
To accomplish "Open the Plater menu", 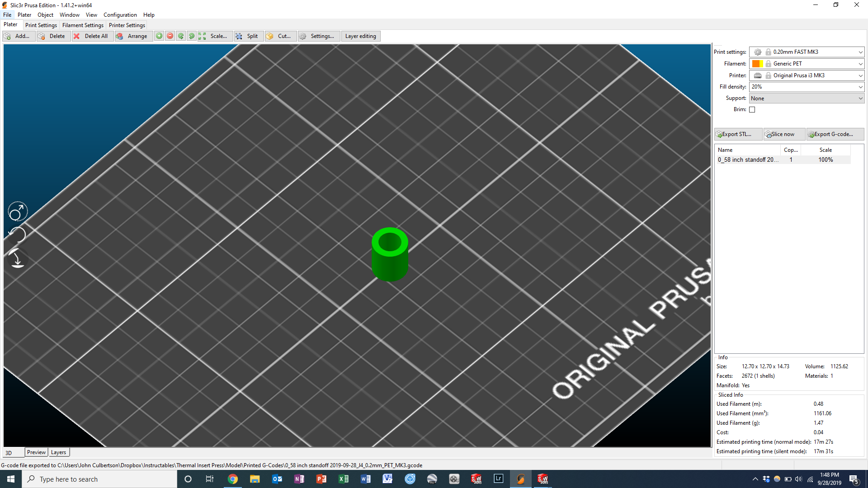I will [24, 15].
